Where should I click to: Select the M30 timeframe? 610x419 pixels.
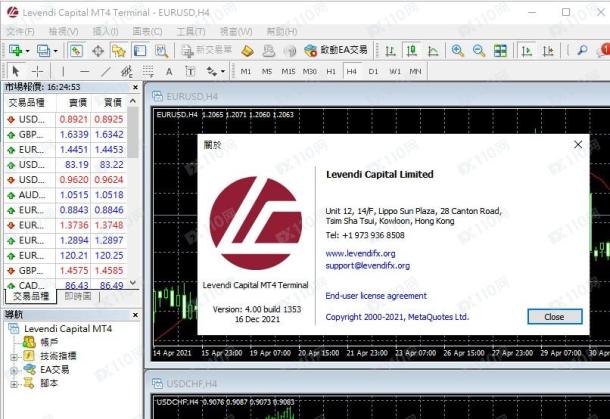(x=309, y=71)
